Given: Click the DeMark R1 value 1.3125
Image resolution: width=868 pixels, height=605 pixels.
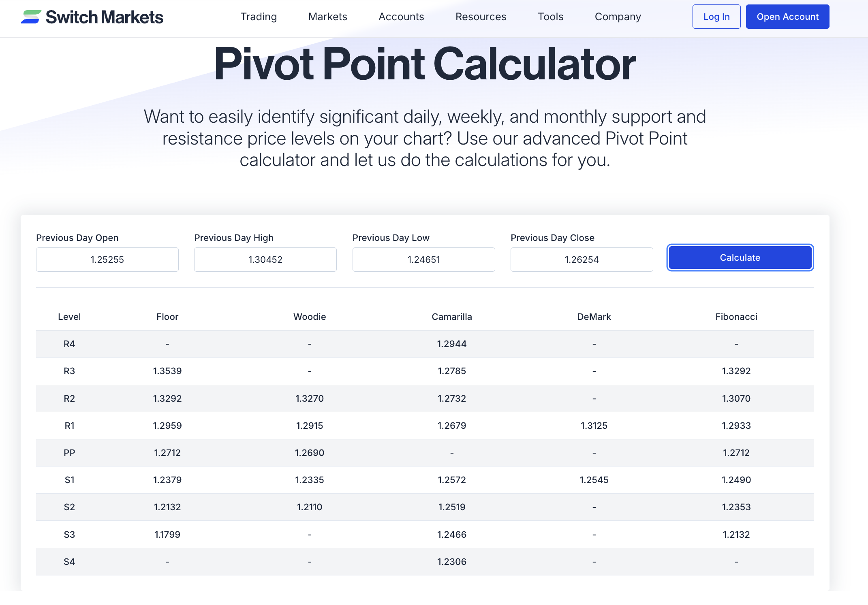Looking at the screenshot, I should point(594,426).
